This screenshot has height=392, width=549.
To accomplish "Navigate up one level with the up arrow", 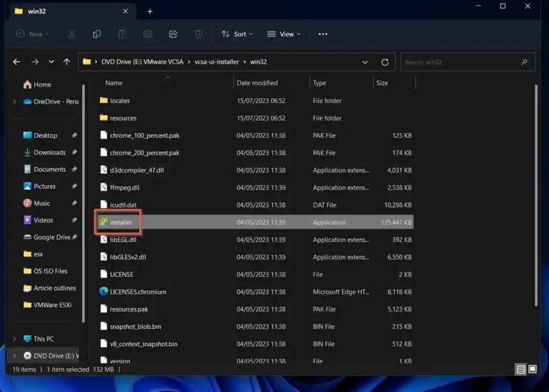I will click(x=66, y=62).
